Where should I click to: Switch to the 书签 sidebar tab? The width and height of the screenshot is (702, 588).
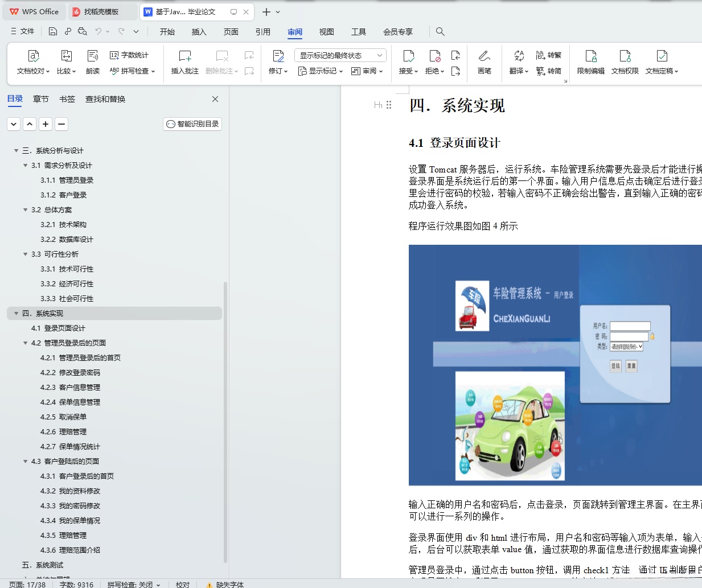67,98
